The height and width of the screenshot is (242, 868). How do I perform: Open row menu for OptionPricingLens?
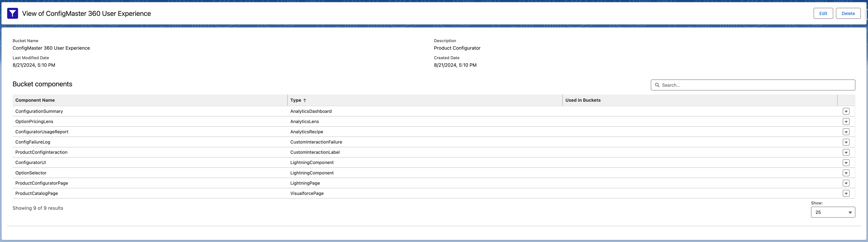click(846, 121)
